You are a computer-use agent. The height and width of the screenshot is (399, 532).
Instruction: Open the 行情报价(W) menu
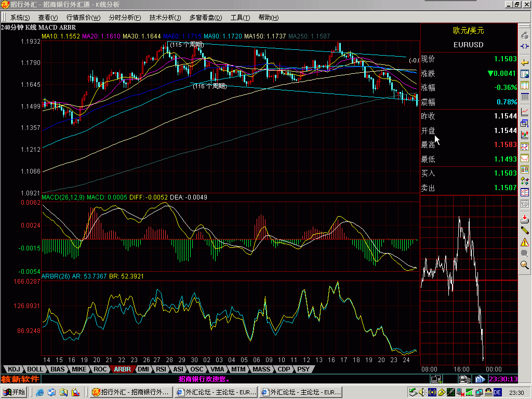(x=83, y=18)
